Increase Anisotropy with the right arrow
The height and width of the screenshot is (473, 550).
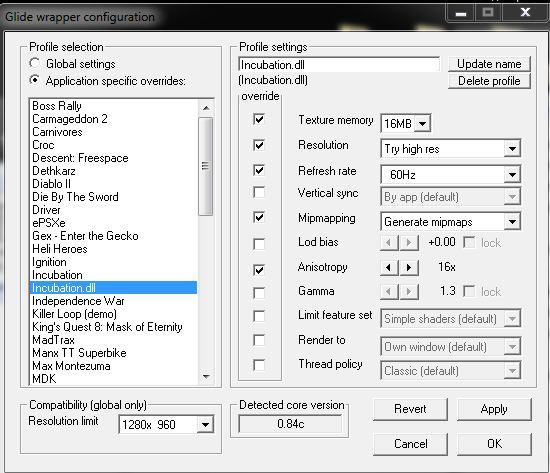409,268
